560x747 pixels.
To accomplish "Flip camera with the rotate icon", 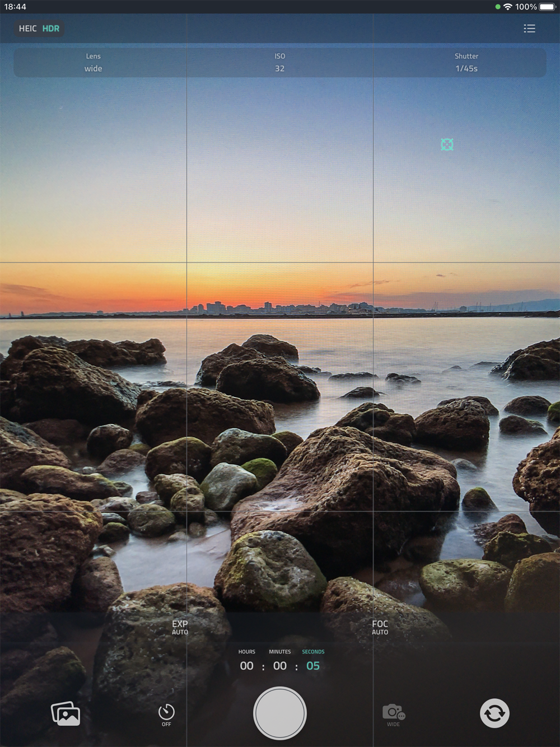I will 494,713.
